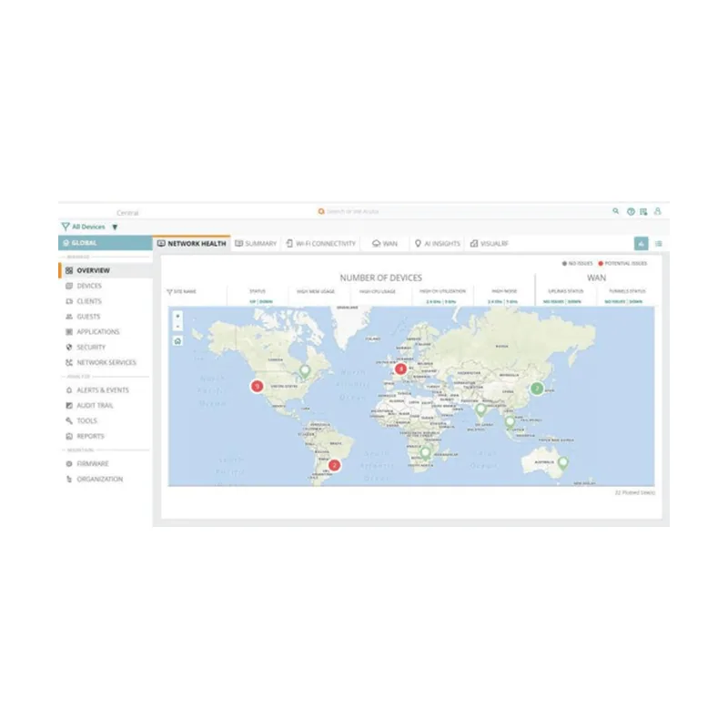Go to the Guests page
Viewport: 728px width, 728px height.
click(x=88, y=317)
